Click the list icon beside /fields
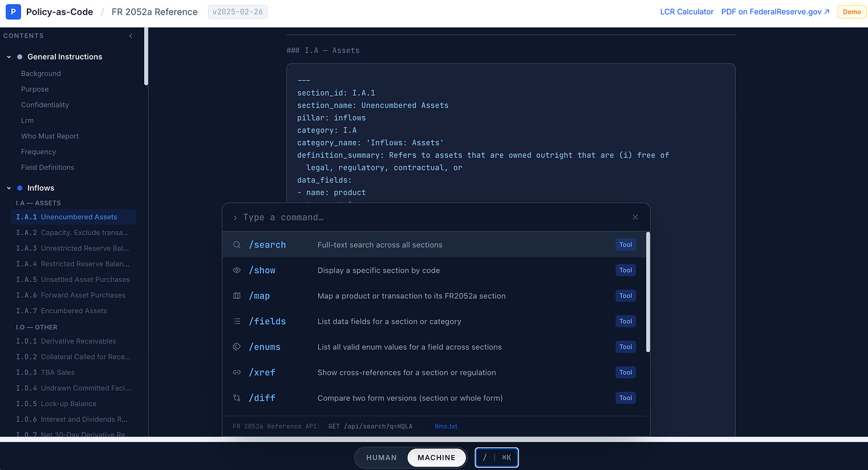Image resolution: width=868 pixels, height=470 pixels. 237,321
